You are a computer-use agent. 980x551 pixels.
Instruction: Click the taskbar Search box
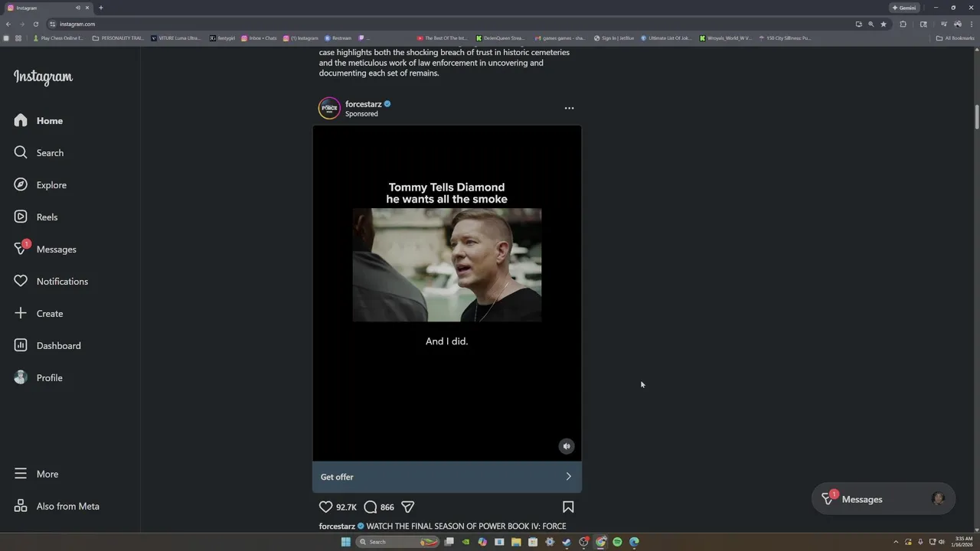(x=398, y=542)
